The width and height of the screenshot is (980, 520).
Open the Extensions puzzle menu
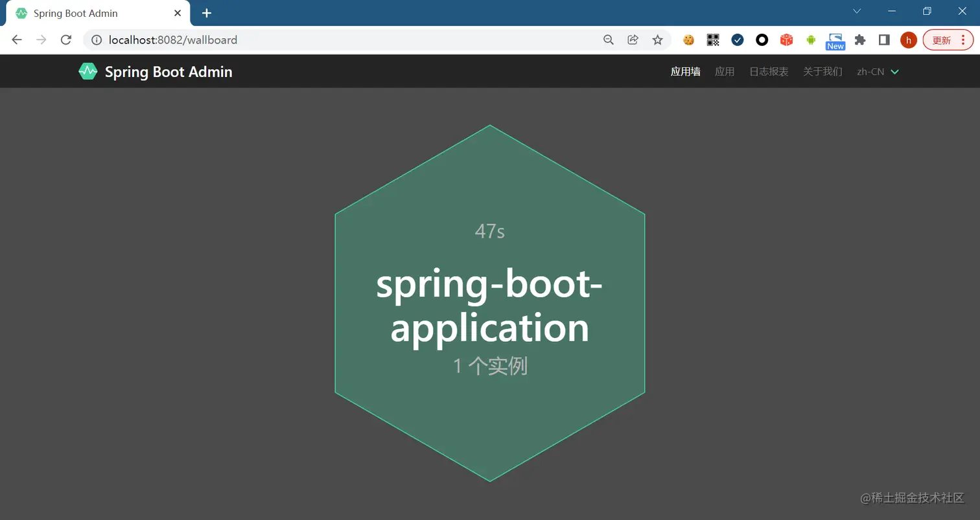click(860, 40)
